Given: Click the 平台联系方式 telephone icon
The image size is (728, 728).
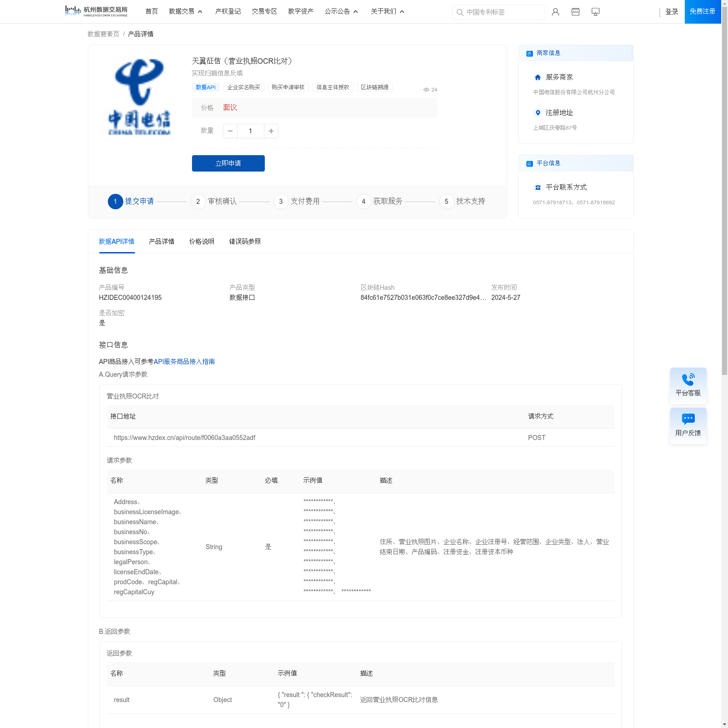Looking at the screenshot, I should click(x=538, y=187).
